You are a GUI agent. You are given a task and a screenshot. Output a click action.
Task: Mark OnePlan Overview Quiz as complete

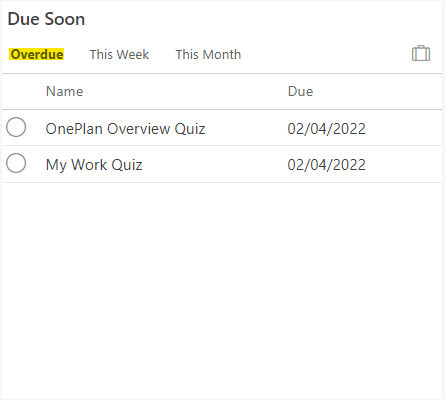[16, 127]
